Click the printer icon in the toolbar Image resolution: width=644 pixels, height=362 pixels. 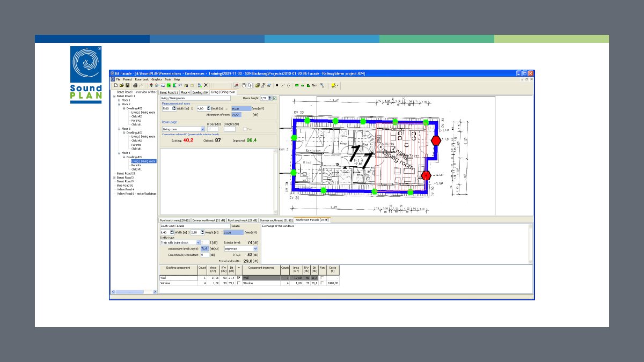(135, 85)
